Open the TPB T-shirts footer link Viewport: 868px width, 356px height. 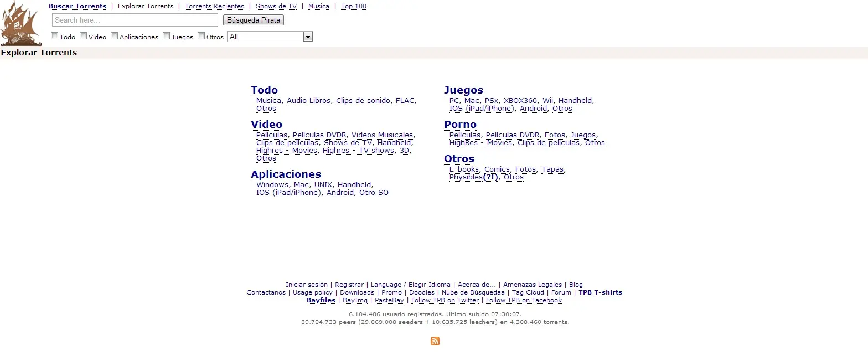(600, 292)
